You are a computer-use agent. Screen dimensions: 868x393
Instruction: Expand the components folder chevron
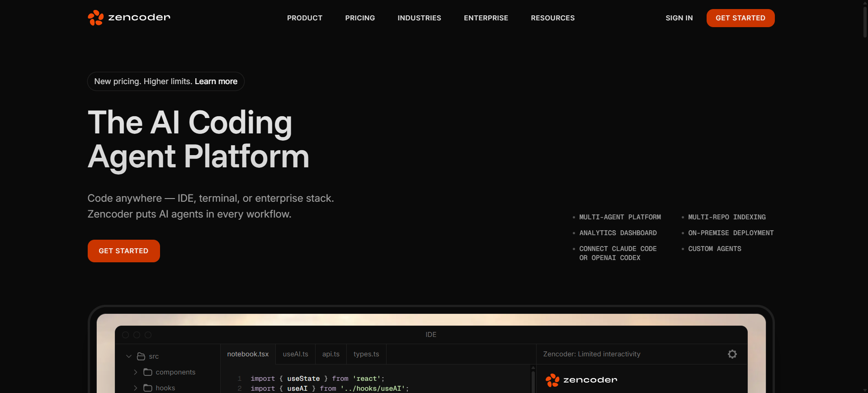pyautogui.click(x=135, y=372)
